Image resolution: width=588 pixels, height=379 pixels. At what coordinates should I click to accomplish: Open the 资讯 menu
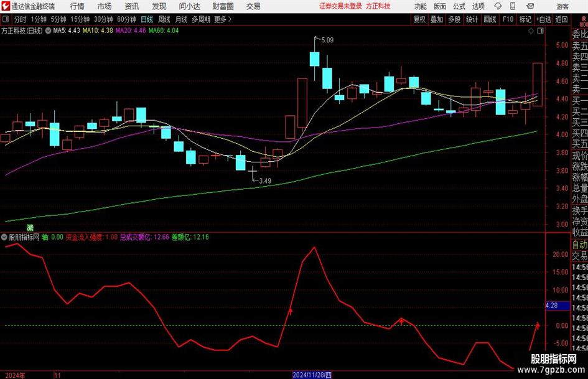pos(132,6)
